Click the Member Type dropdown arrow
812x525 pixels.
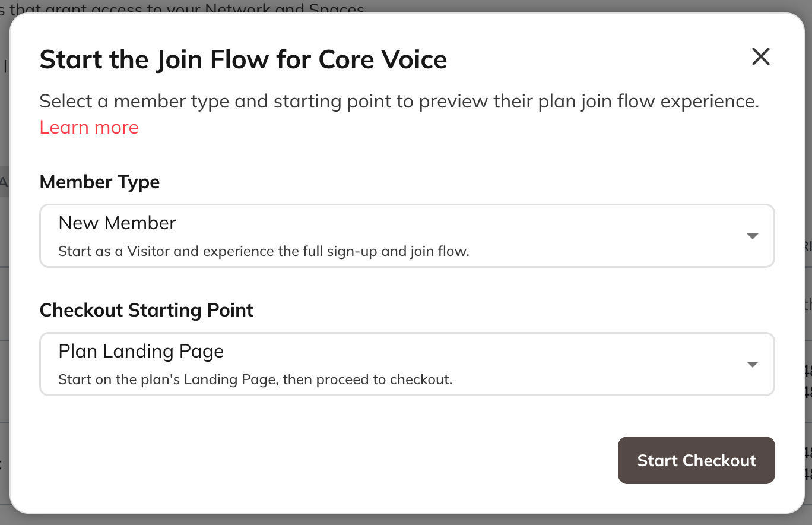coord(752,236)
